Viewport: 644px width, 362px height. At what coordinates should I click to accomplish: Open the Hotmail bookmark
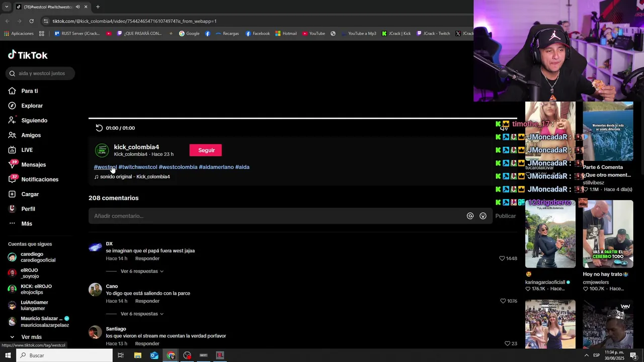[x=286, y=34]
